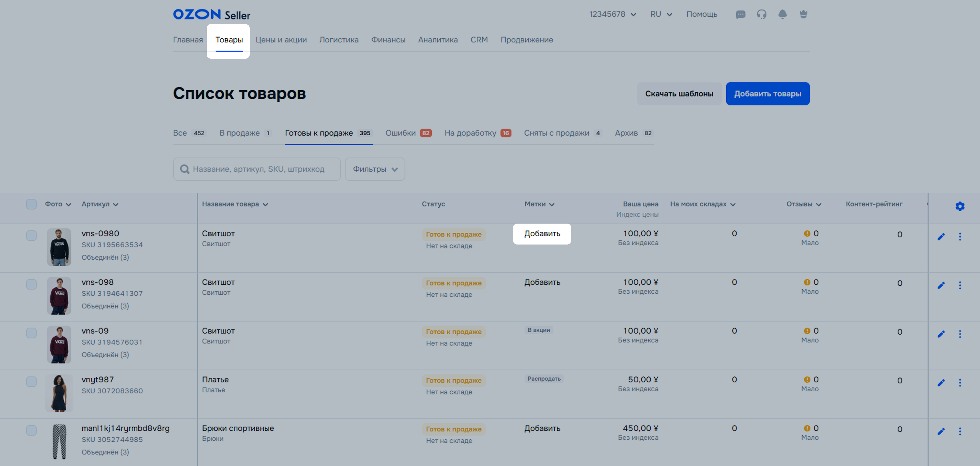Edit product vns-0980 with pencil icon
The width and height of the screenshot is (980, 466).
941,237
